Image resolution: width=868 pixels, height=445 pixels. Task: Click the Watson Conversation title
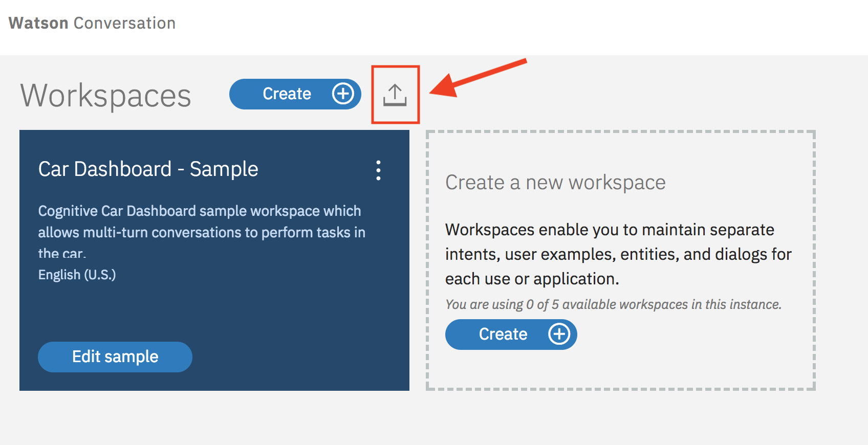(x=92, y=23)
